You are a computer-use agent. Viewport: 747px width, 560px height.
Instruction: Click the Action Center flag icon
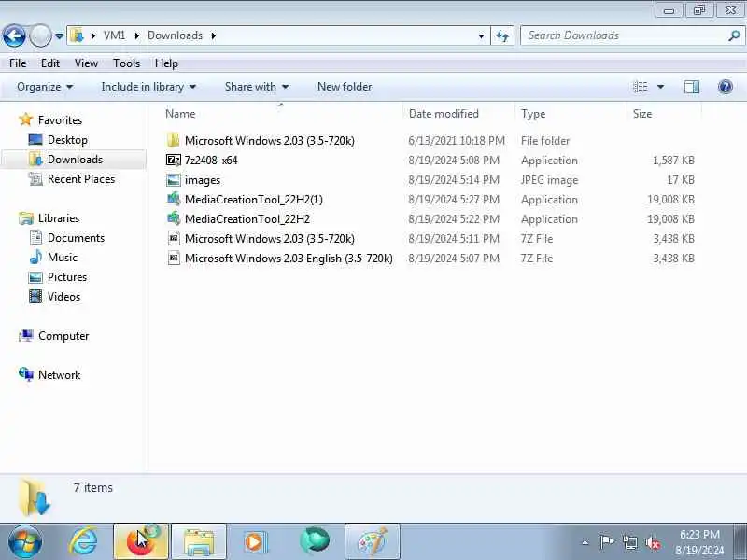click(x=606, y=542)
